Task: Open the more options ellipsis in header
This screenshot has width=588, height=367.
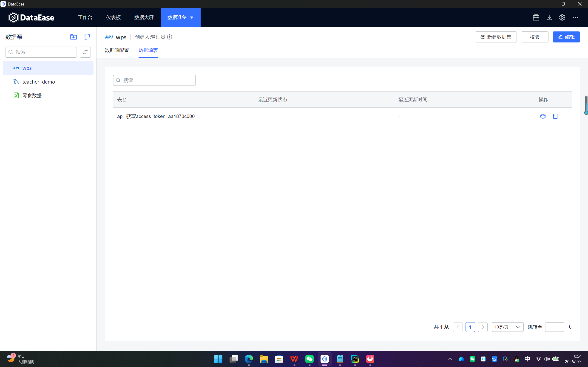Action: [575, 17]
